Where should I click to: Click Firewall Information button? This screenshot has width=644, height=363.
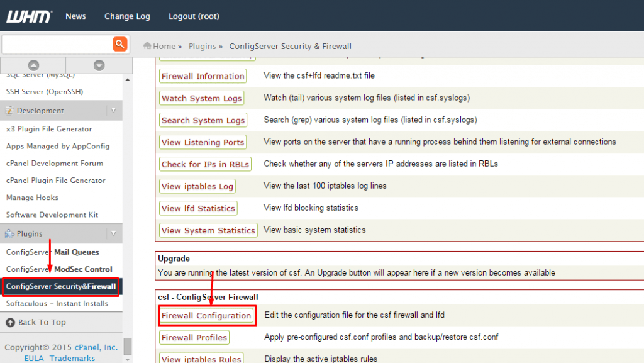click(x=203, y=76)
